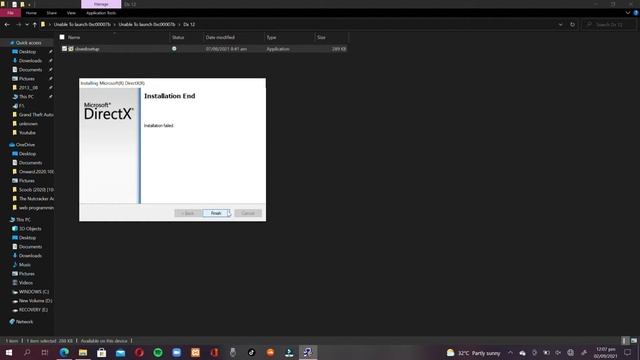
Task: Select the Manage contextual tab
Action: coord(101,4)
